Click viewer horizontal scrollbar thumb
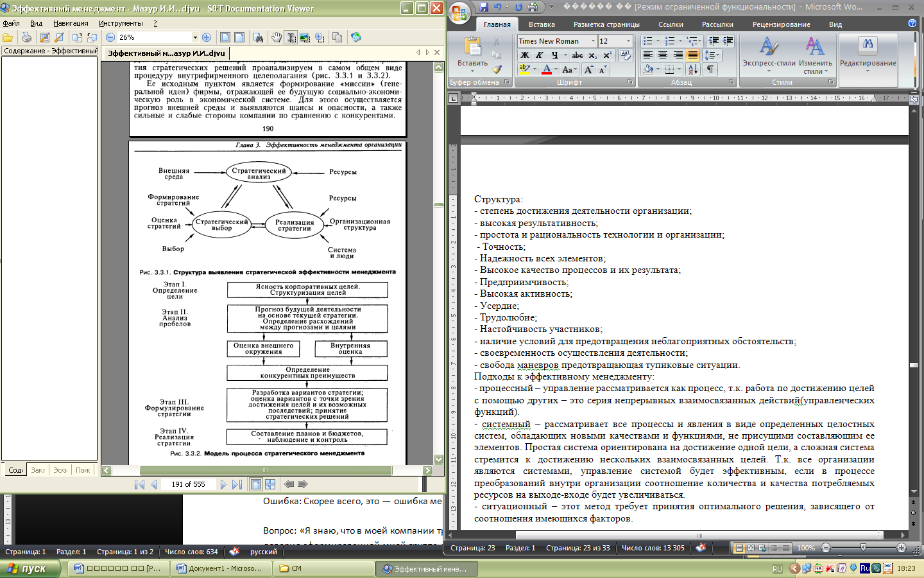The image size is (924, 578). click(266, 470)
